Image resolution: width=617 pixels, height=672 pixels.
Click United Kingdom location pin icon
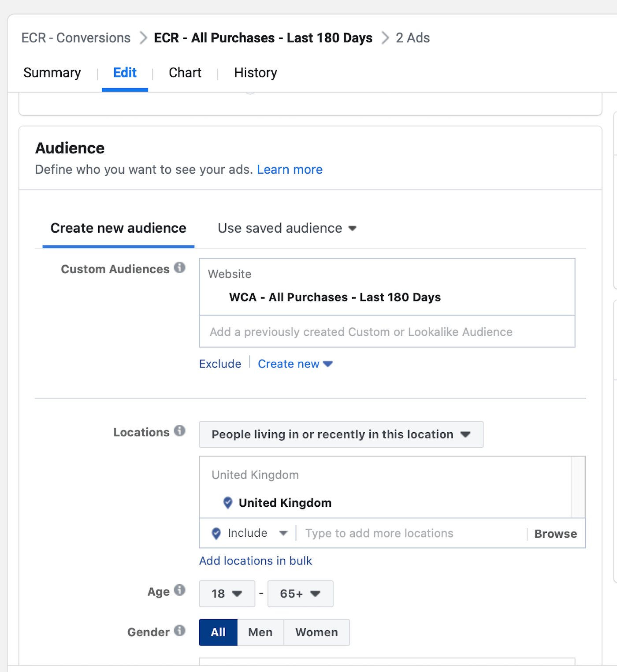click(x=228, y=503)
